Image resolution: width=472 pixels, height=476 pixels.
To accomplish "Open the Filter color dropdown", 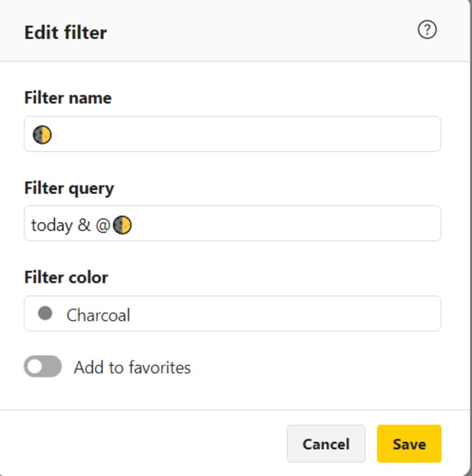I will pos(232,314).
